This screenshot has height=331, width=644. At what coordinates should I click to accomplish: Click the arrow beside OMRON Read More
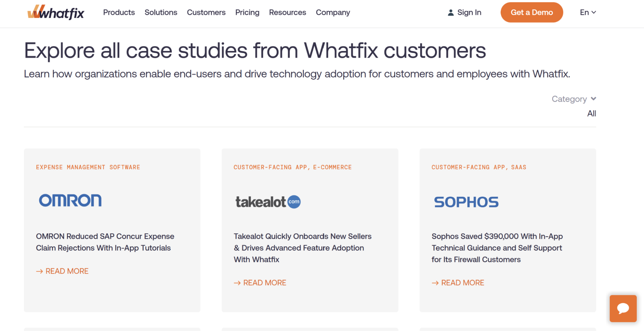pos(39,271)
